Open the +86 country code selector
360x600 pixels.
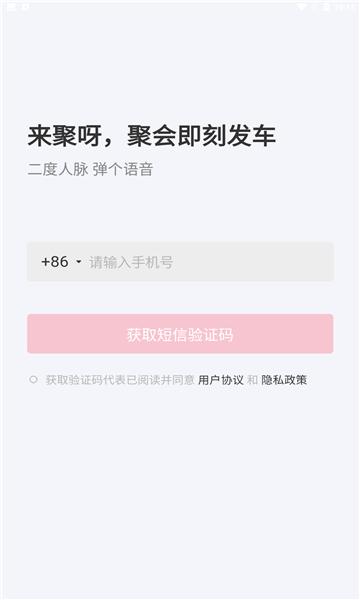pyautogui.click(x=61, y=262)
